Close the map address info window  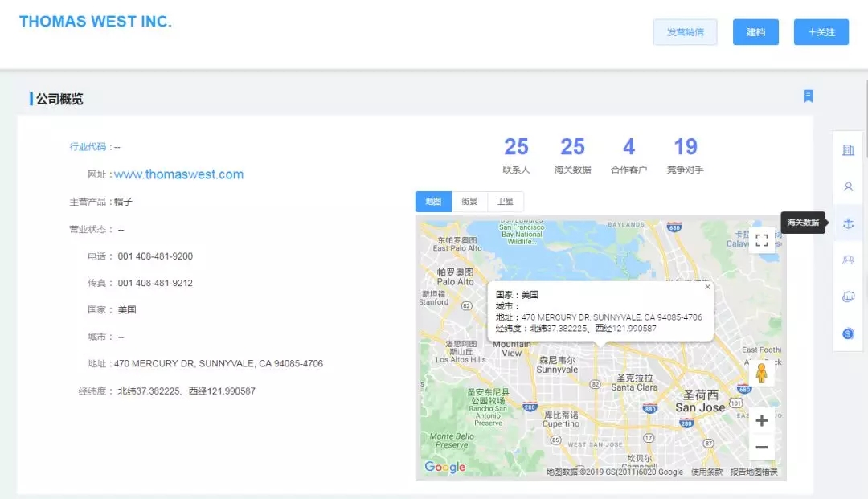[x=706, y=286]
